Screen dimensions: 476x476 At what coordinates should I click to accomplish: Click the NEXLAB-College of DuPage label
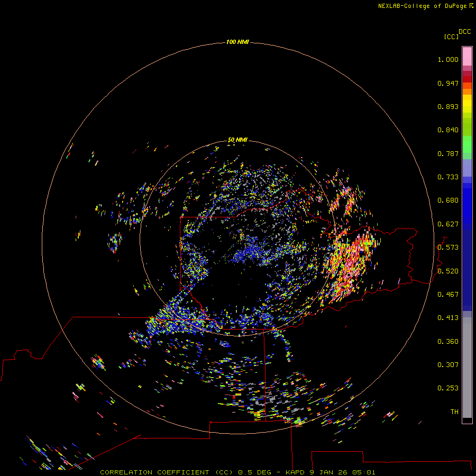(x=425, y=6)
